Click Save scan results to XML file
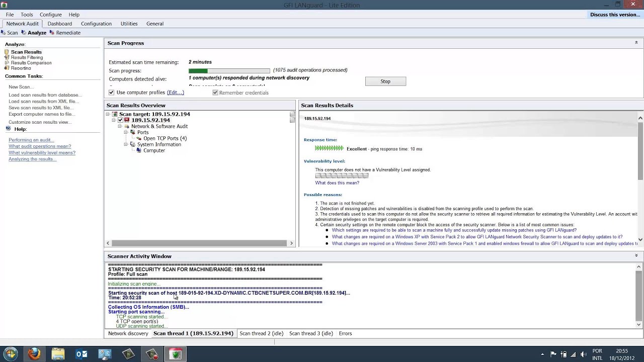Image resolution: width=644 pixels, height=362 pixels. (x=41, y=108)
